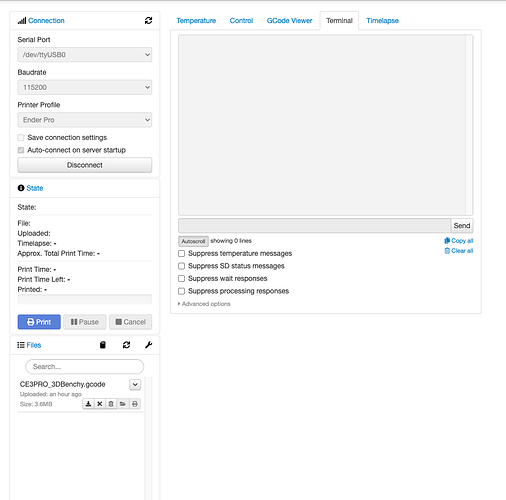Load CE3PRO_3DBenchy.gcode via folder icon
Screen dimensions: 506x500
pos(123,404)
